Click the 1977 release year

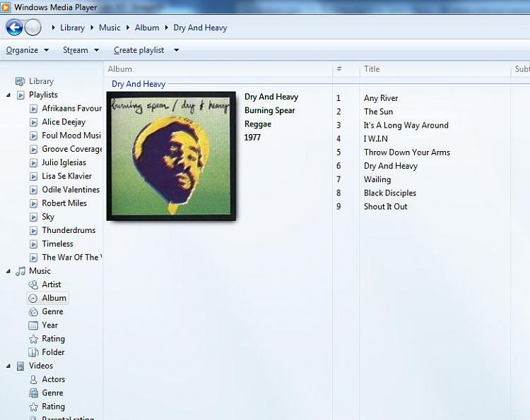point(252,138)
